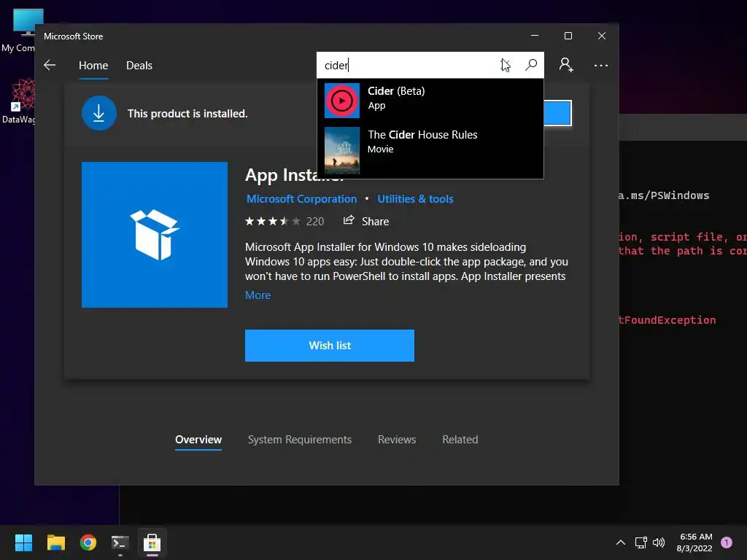Click the App Installer box logo
The image size is (747, 560).
[x=155, y=235]
